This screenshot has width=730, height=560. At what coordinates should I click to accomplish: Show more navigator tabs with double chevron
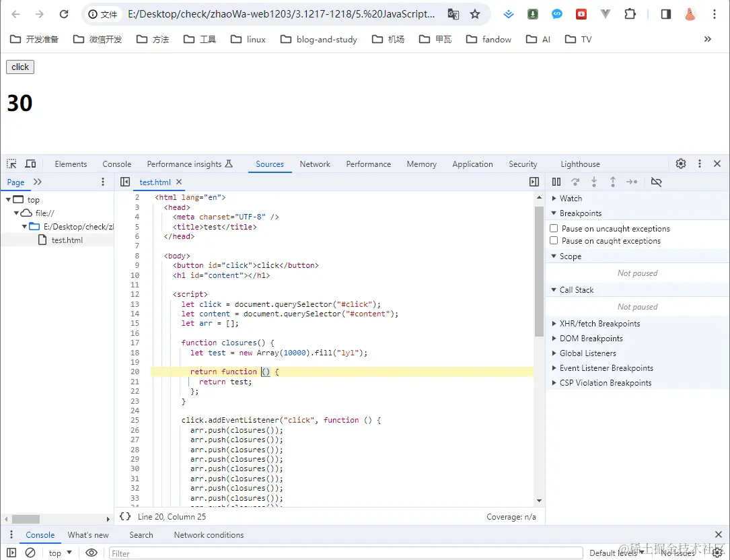pos(38,182)
